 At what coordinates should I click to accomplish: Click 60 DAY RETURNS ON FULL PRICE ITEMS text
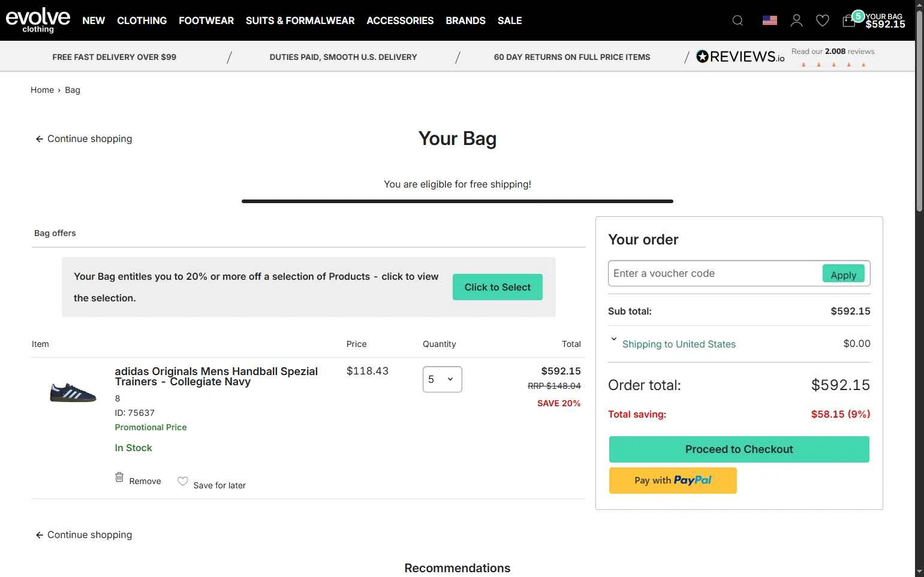coord(572,57)
